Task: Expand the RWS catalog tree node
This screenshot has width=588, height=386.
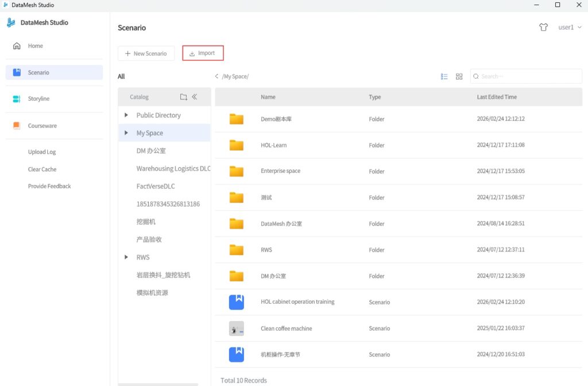Action: point(126,257)
